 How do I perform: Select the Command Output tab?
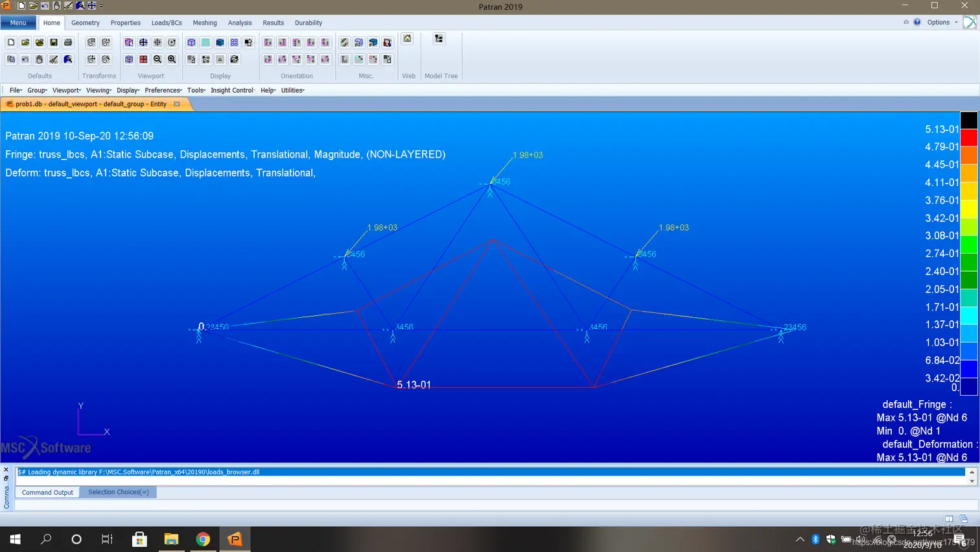pyautogui.click(x=47, y=492)
